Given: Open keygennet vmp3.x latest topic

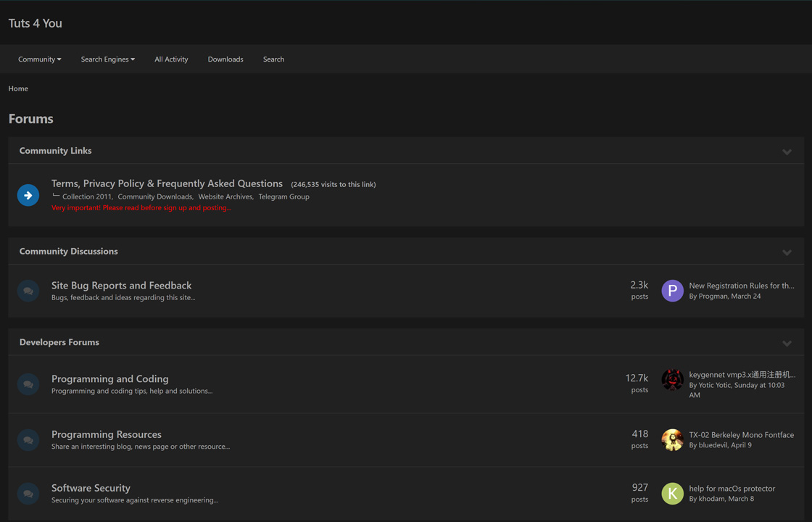Looking at the screenshot, I should click(742, 374).
